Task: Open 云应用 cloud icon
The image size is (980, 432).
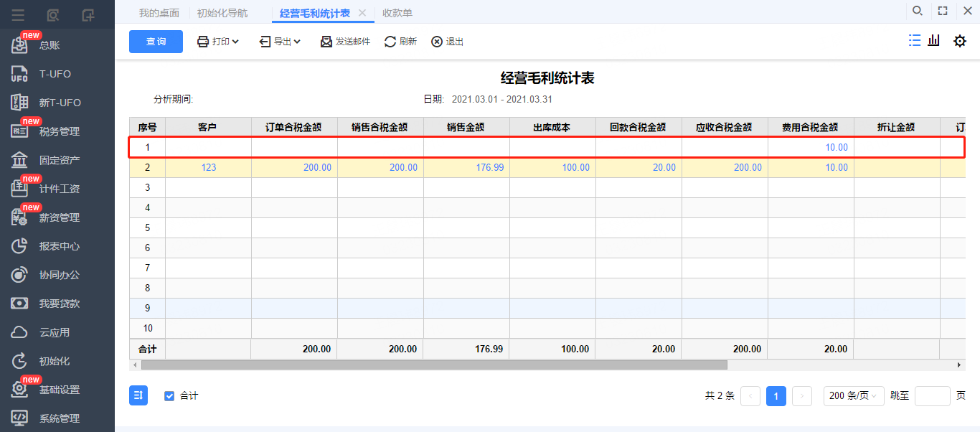Action: point(19,332)
